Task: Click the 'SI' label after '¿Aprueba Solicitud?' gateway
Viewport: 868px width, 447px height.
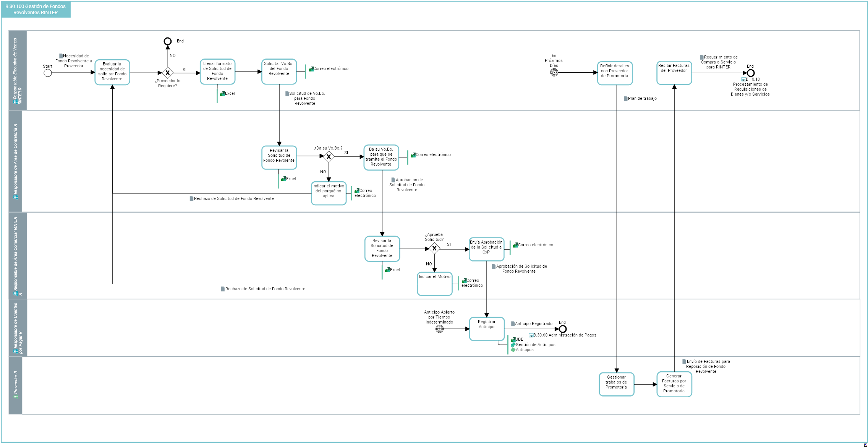Action: pos(449,245)
